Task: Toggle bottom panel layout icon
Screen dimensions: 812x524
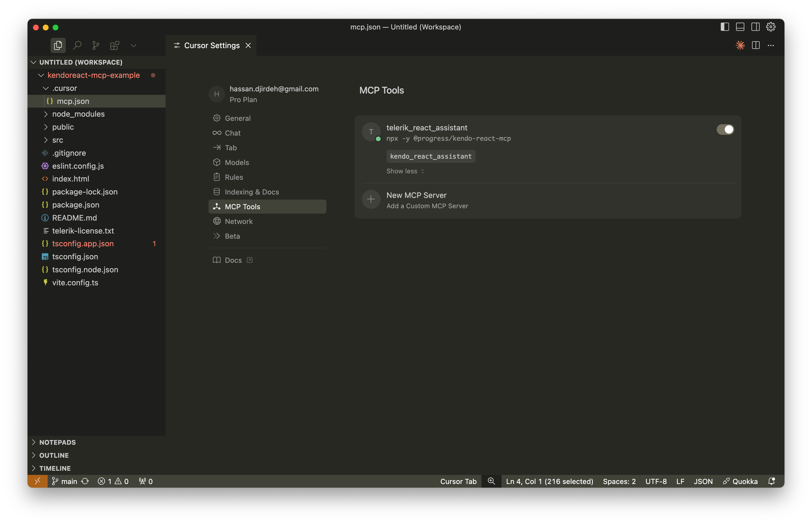Action: pos(740,27)
